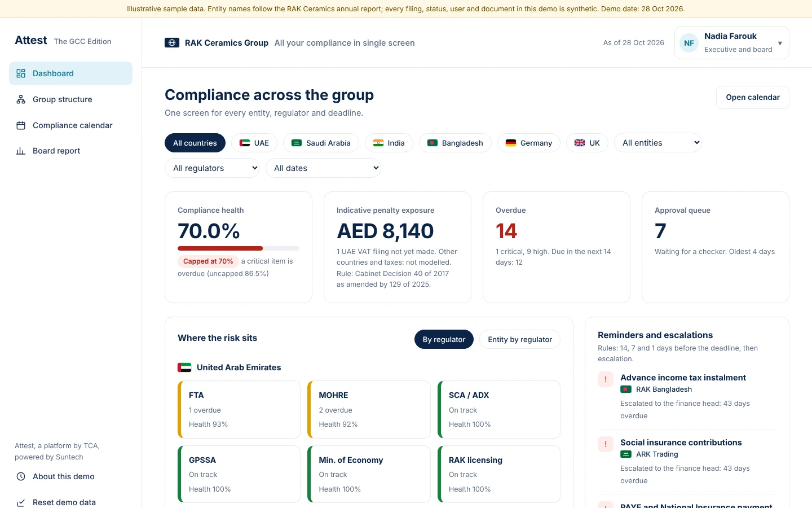The height and width of the screenshot is (508, 812).
Task: Click the compliance health progress bar
Action: point(239,248)
